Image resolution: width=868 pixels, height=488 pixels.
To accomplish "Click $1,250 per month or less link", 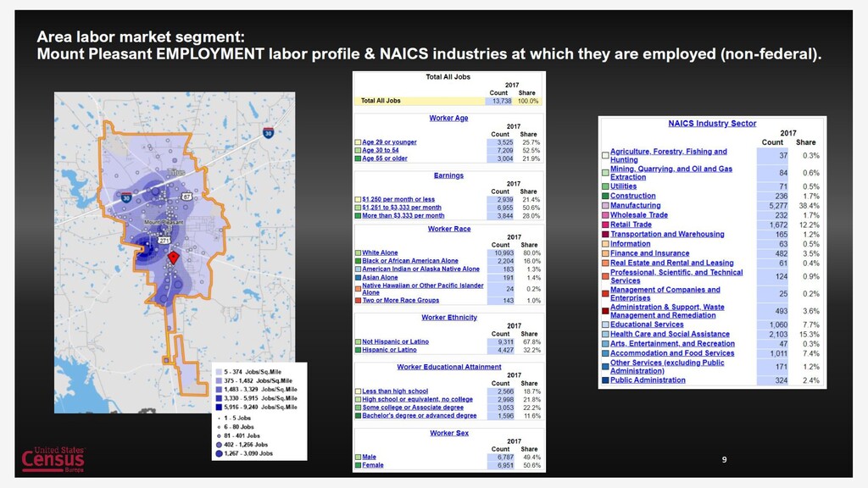I will point(398,199).
